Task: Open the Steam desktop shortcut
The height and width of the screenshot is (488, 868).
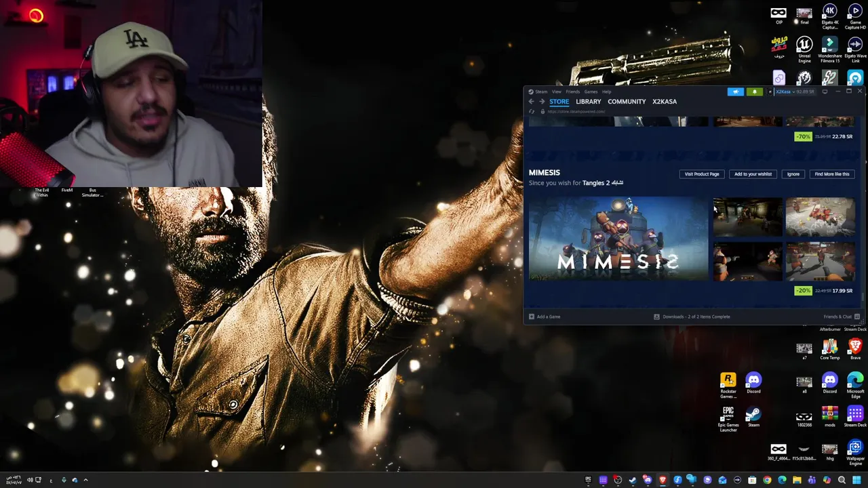Action: pyautogui.click(x=753, y=417)
